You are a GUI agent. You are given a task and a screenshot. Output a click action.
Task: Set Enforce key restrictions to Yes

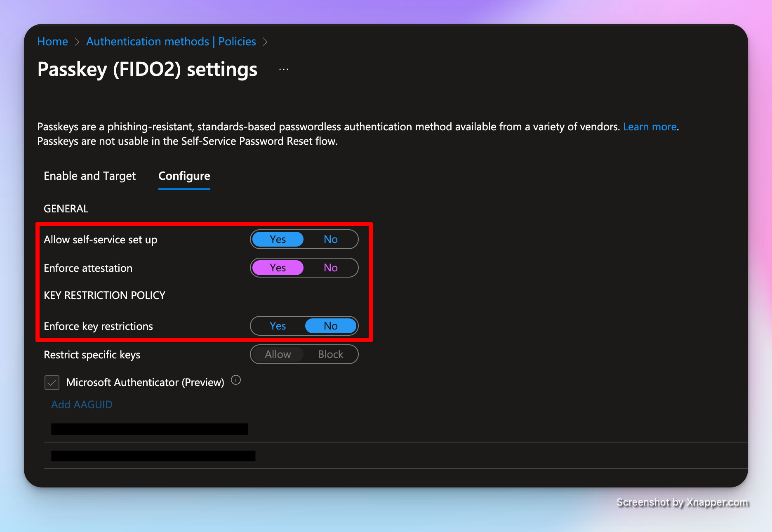pos(278,326)
